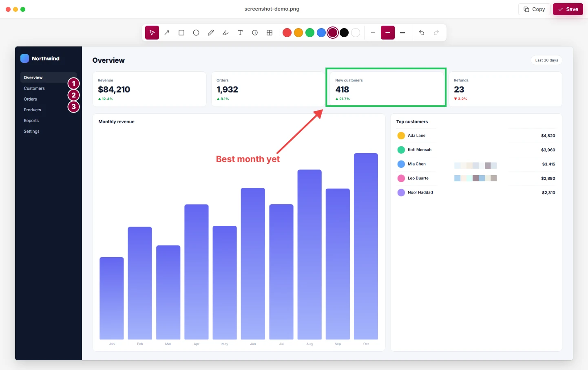Click the Overview page heading
The width and height of the screenshot is (588, 370).
point(108,60)
